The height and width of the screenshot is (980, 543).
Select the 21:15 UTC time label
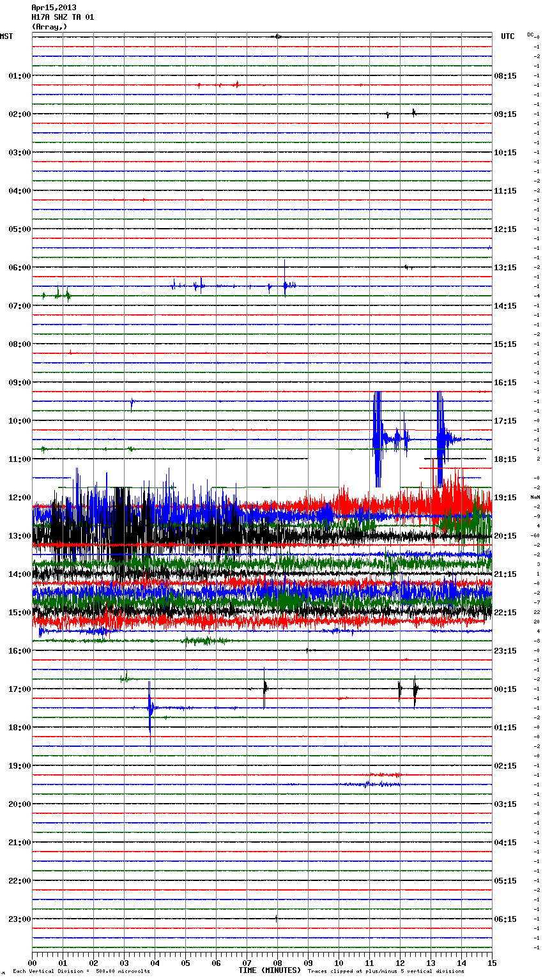point(505,574)
